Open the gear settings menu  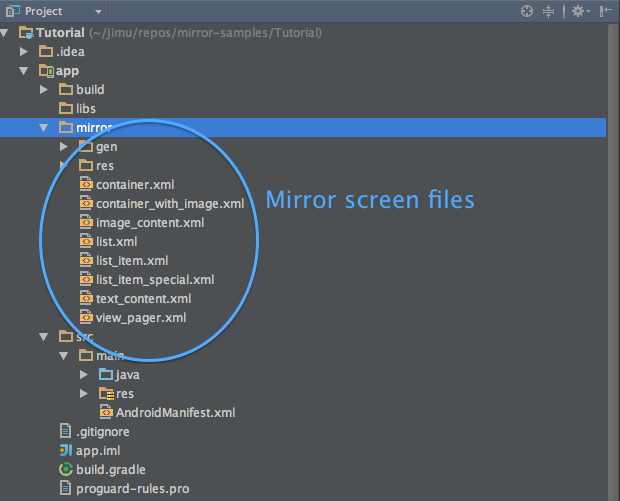[578, 11]
